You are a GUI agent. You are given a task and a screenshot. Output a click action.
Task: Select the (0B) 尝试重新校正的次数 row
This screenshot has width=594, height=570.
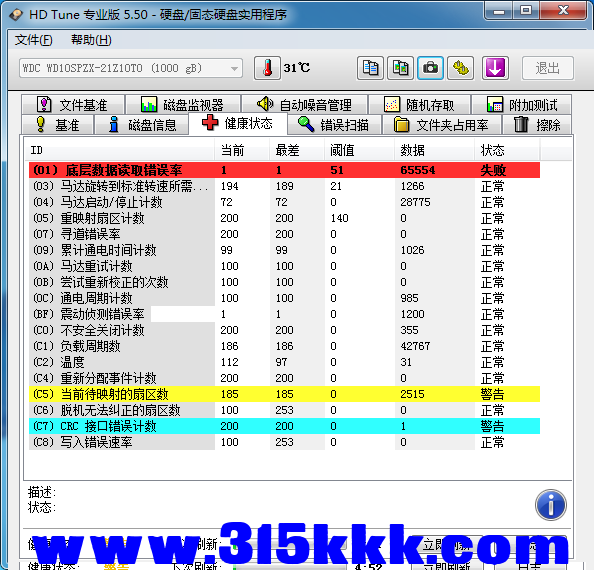tap(284, 282)
